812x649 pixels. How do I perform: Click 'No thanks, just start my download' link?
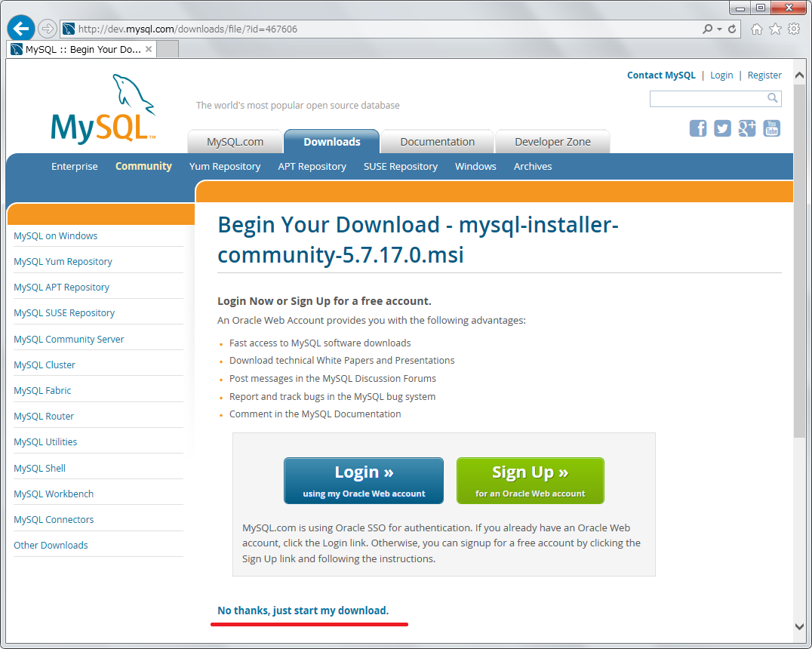303,611
